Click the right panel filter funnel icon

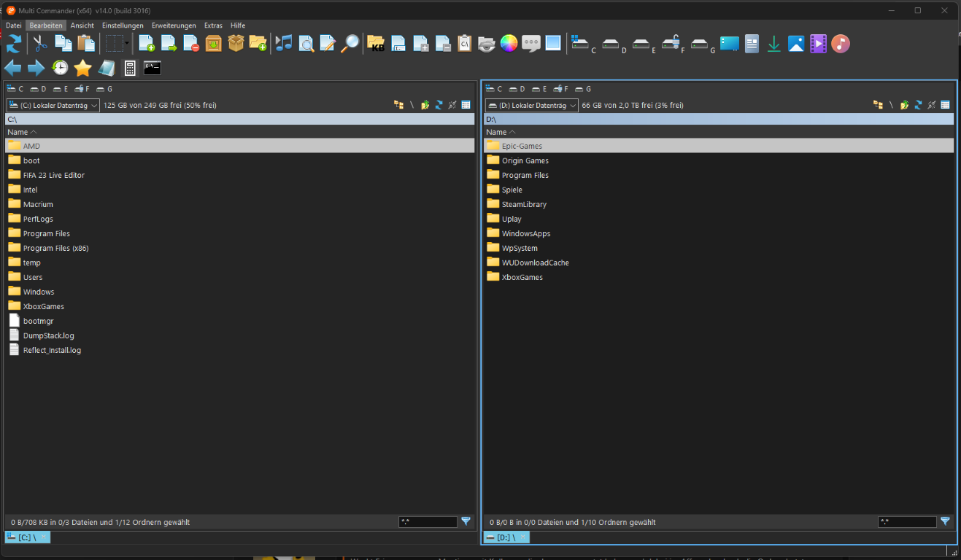pos(945,521)
